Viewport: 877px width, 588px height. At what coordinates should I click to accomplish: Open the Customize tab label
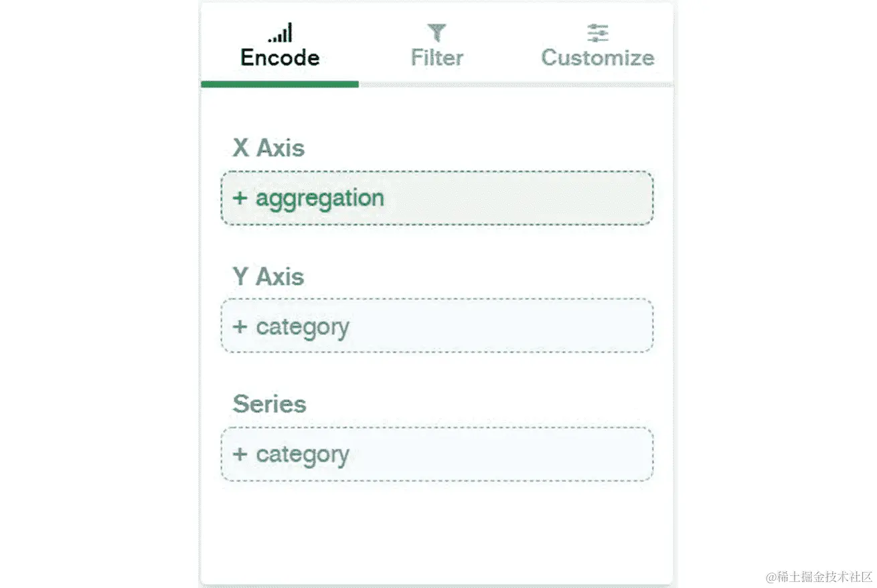[597, 58]
